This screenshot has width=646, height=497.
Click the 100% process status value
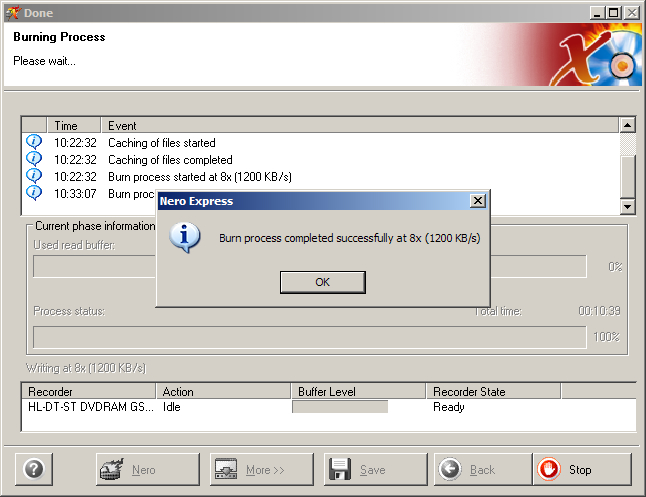pyautogui.click(x=606, y=337)
